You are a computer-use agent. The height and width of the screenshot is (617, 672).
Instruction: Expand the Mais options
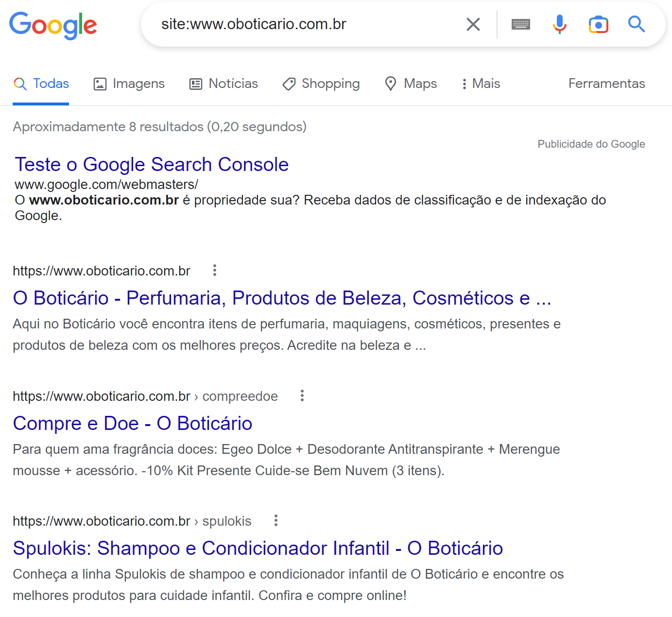click(x=480, y=84)
